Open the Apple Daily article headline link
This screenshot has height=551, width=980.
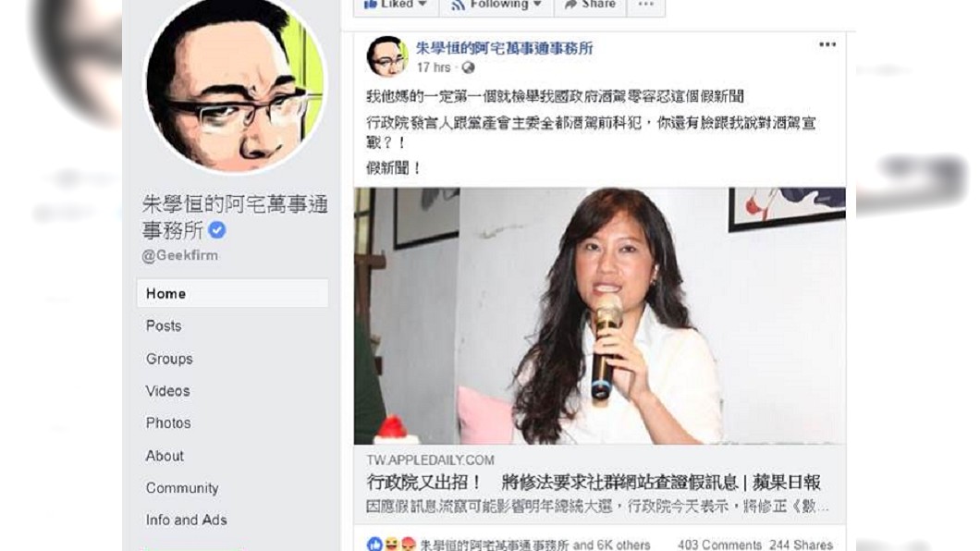(594, 483)
